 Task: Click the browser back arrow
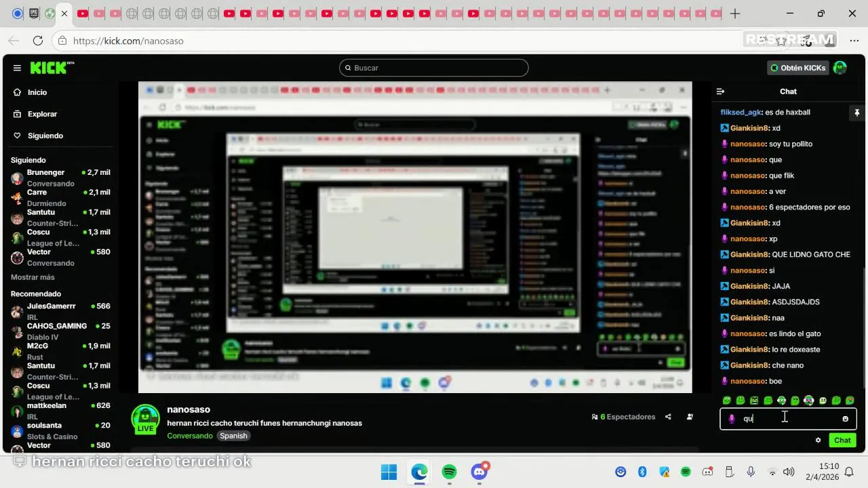pos(15,41)
